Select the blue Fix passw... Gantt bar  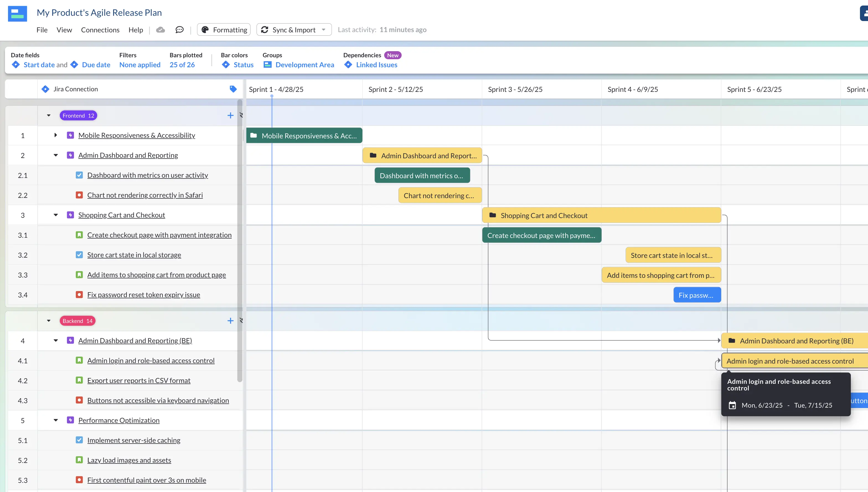697,295
